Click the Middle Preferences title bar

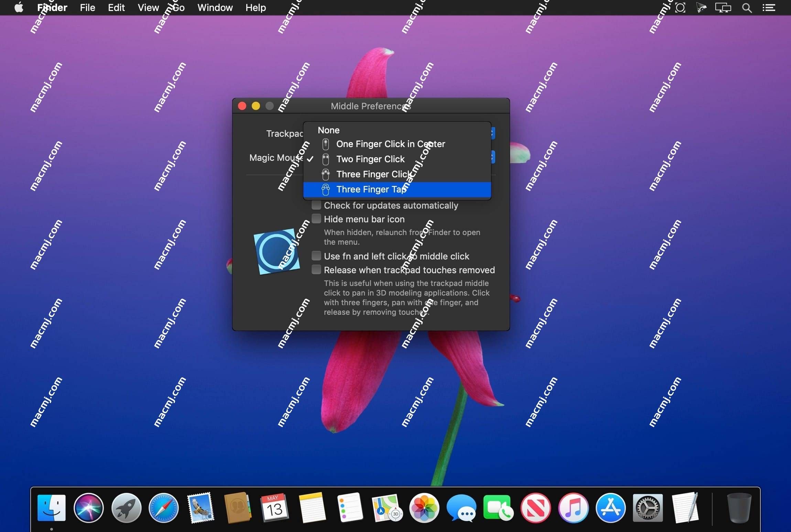coord(371,106)
